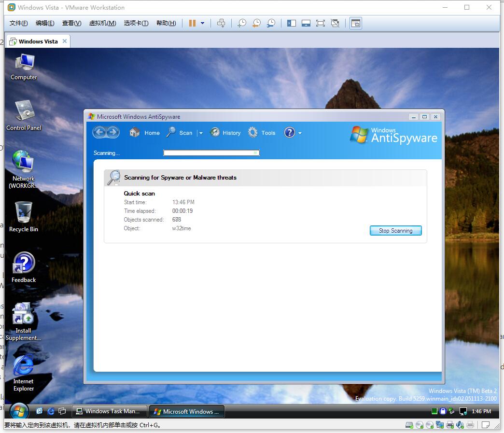Open the 帮助(H) menu
The width and height of the screenshot is (504, 433).
[166, 23]
